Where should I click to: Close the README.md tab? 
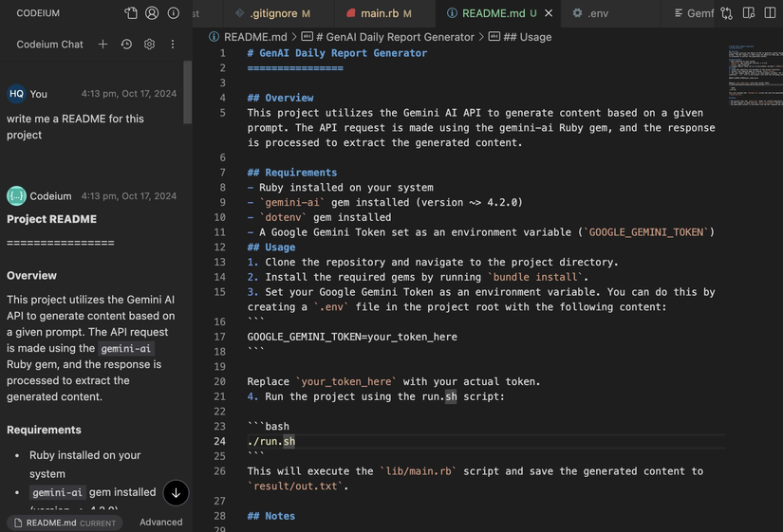549,13
